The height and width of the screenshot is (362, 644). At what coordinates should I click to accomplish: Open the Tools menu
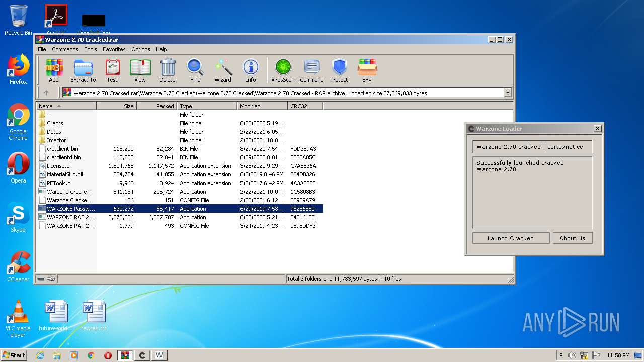click(x=91, y=49)
